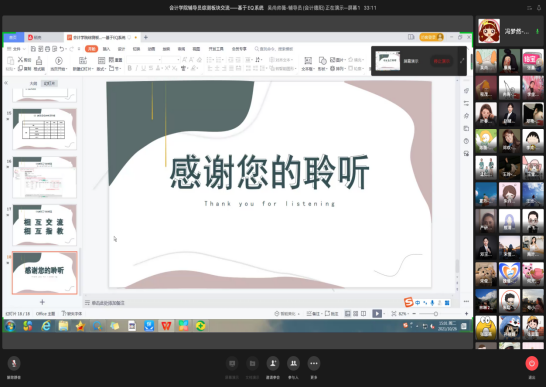The image size is (547, 388).
Task: Switch to reading view icon in status bar
Action: pyautogui.click(x=364, y=314)
